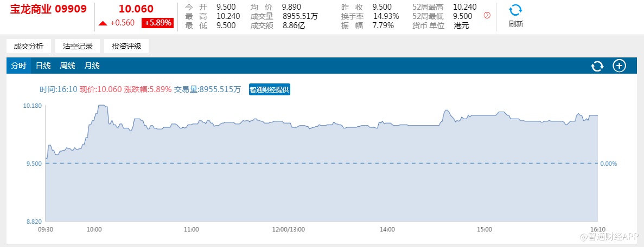
Task: Click the plus circle icon in chart header
Action: (619, 66)
